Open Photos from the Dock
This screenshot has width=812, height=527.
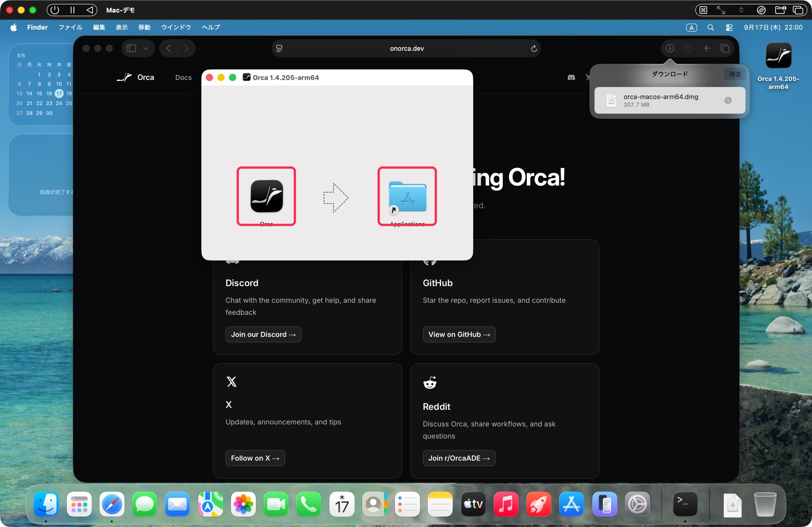click(x=243, y=504)
